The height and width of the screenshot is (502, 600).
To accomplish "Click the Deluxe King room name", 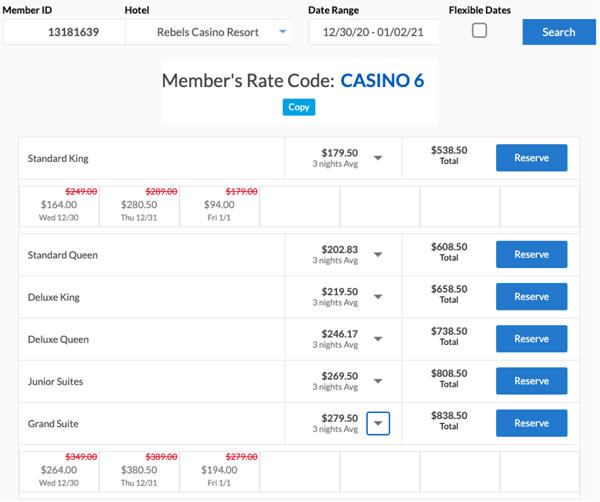I will 54,297.
